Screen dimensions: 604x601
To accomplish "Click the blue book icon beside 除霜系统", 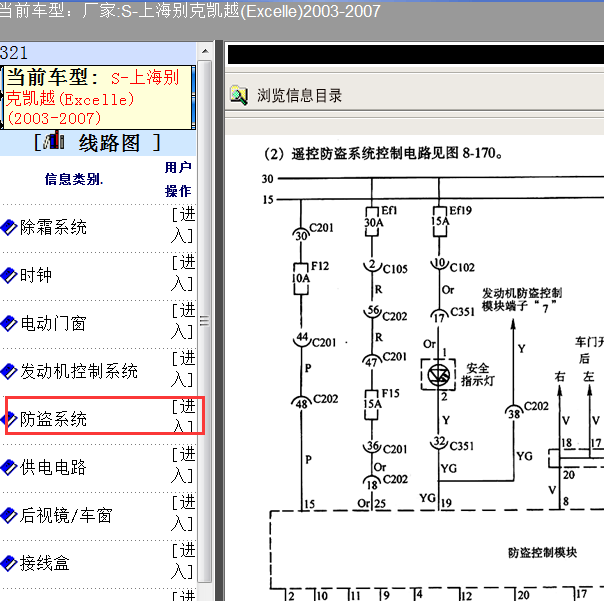I will point(8,227).
